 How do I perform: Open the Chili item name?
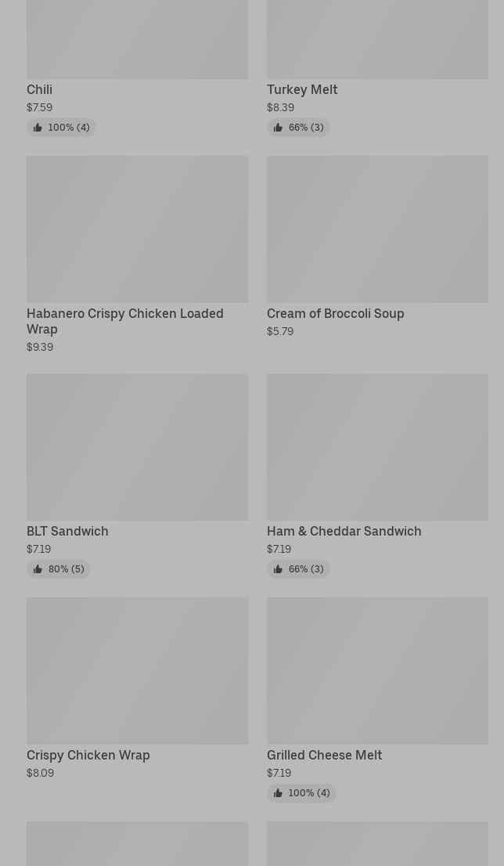point(39,90)
